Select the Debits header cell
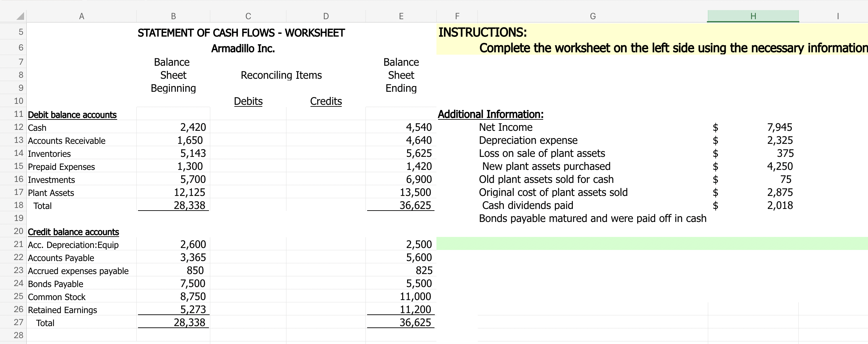This screenshot has width=868, height=344. [248, 101]
